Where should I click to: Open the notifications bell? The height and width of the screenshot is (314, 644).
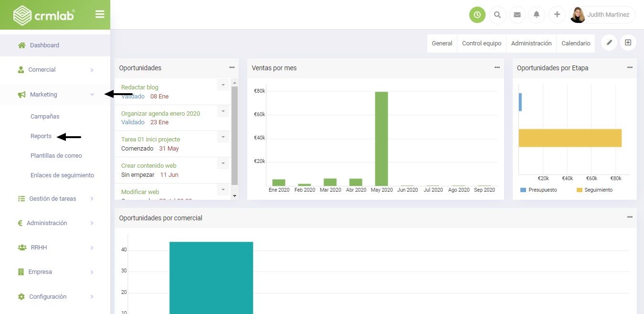coord(537,15)
